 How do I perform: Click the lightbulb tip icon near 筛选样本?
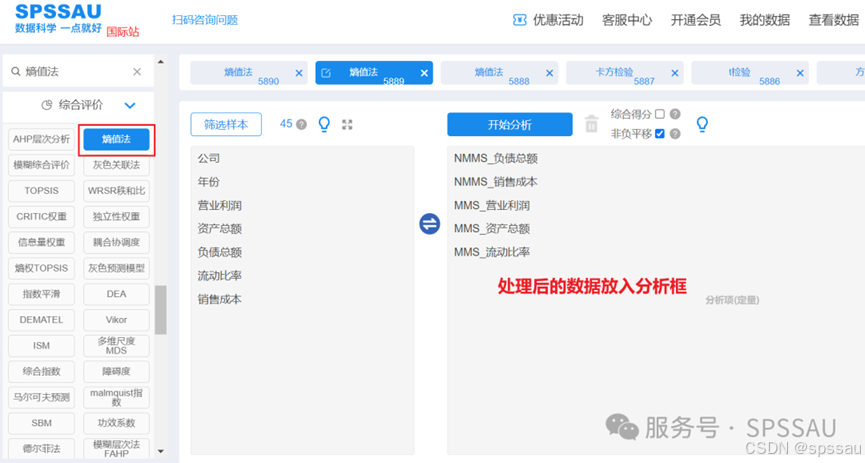click(x=324, y=124)
